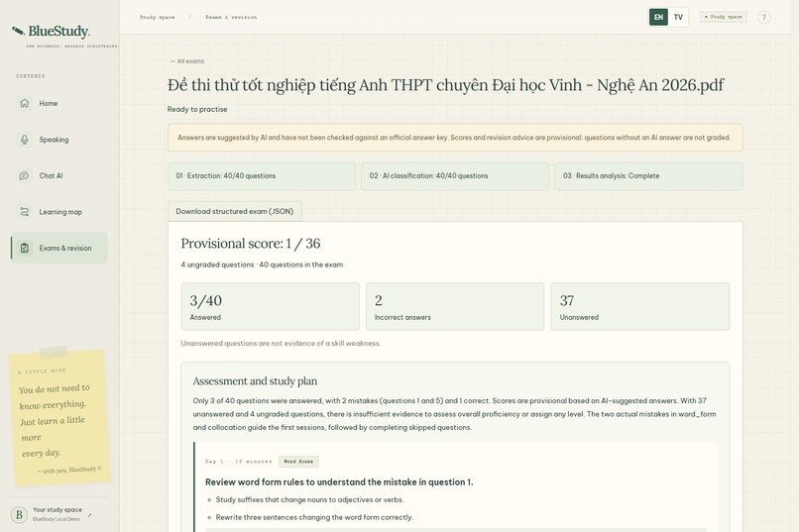799x532 pixels.
Task: Open the Exams & revision menu item
Action: click(x=59, y=248)
